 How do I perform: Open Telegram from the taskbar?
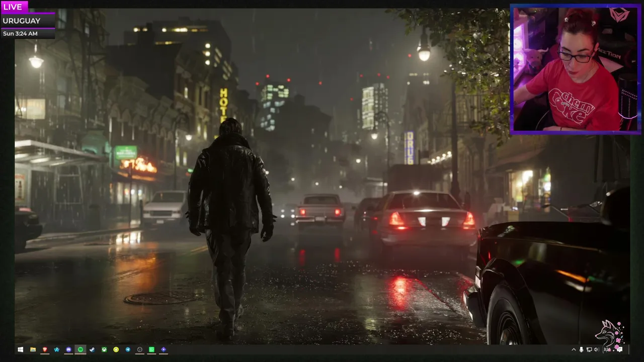(x=128, y=349)
